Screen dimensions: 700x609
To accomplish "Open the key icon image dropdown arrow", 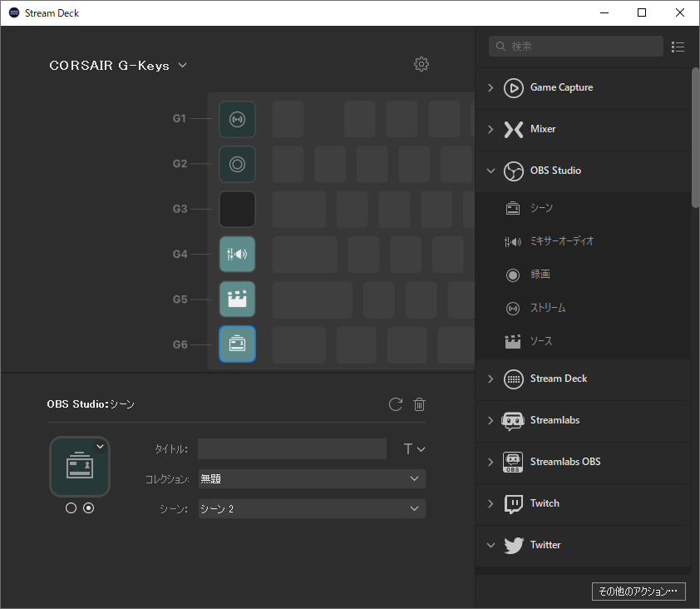I will pos(100,447).
